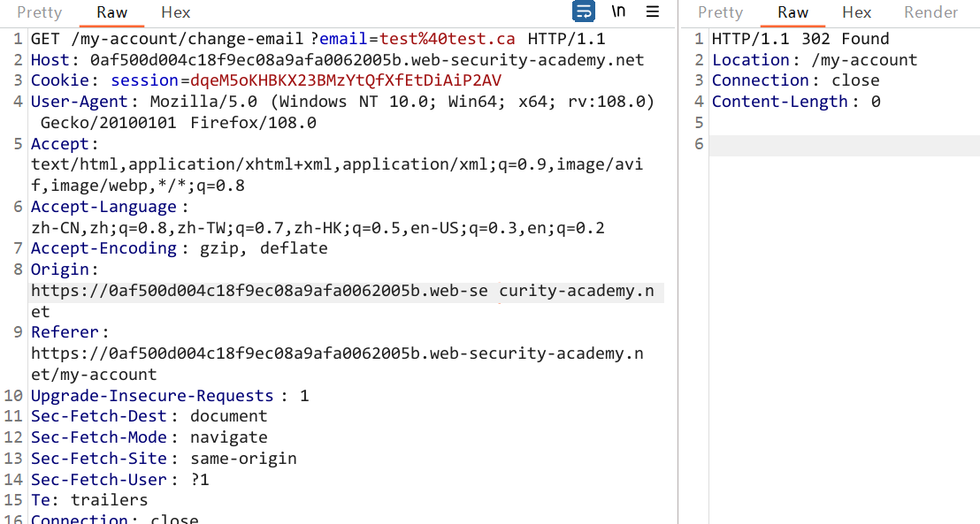
Task: Open the Render tab of the response
Action: [930, 12]
